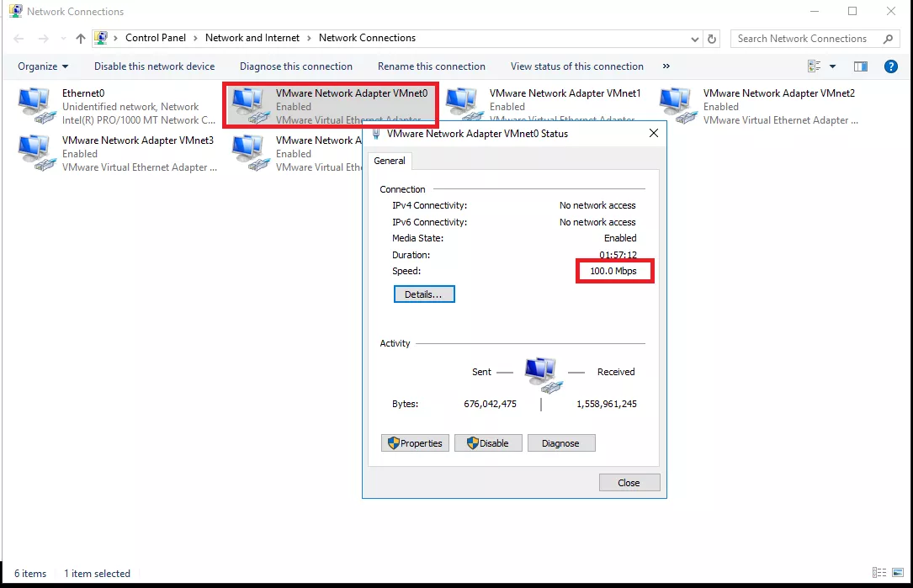
Task: Refresh the Network Connections address bar
Action: point(712,39)
